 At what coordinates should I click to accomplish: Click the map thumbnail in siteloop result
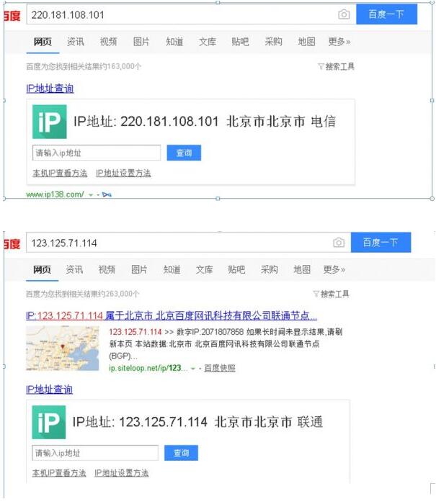point(63,348)
